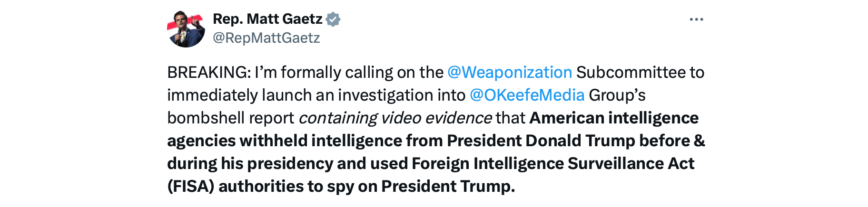This screenshot has height=207, width=868.
Task: Open the tweet's three-dot More menu
Action: pyautogui.click(x=696, y=19)
